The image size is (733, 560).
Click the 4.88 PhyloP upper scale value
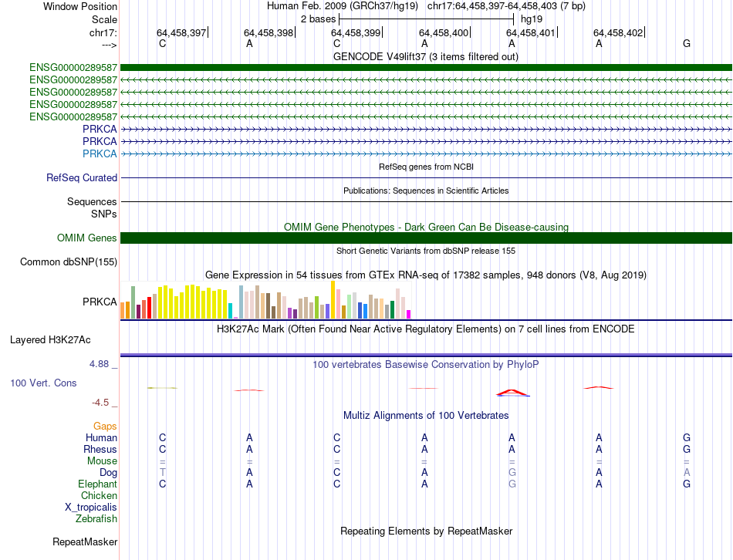99,363
